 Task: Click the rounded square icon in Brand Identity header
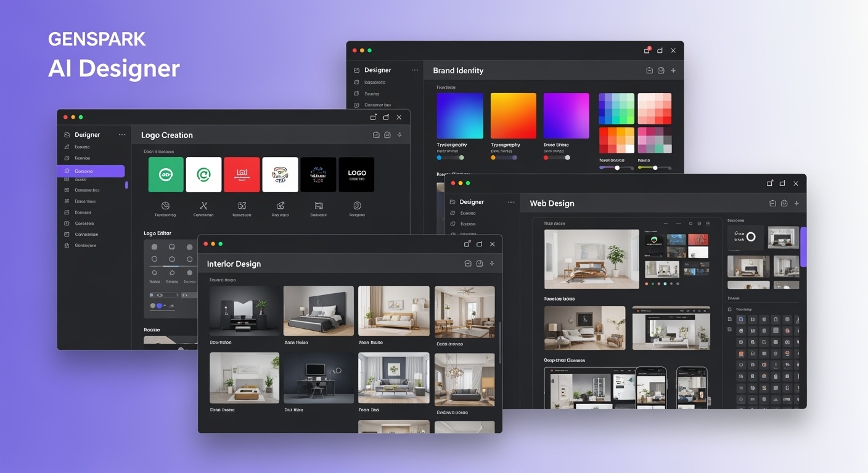click(661, 71)
